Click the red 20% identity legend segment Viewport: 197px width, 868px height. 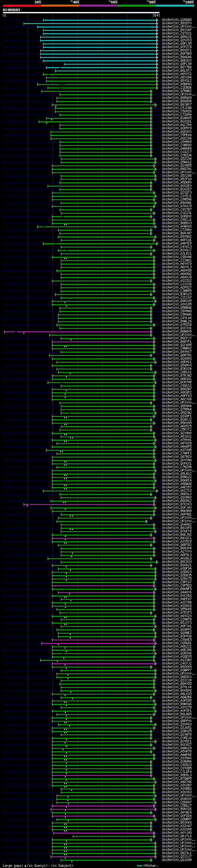tap(22, 6)
